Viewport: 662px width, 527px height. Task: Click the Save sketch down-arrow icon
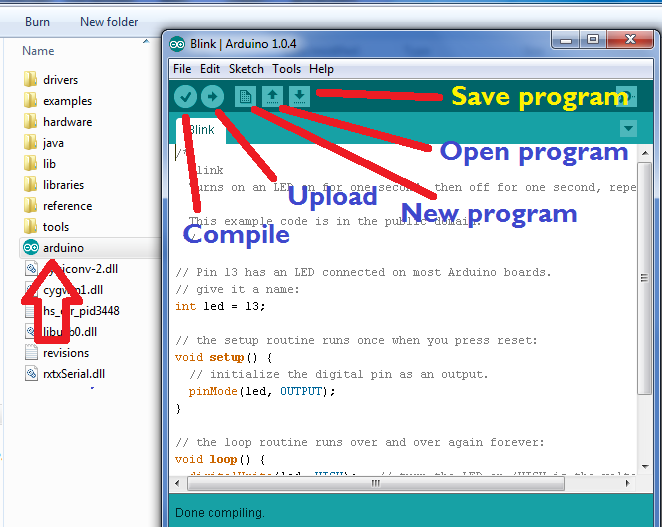coord(299,97)
